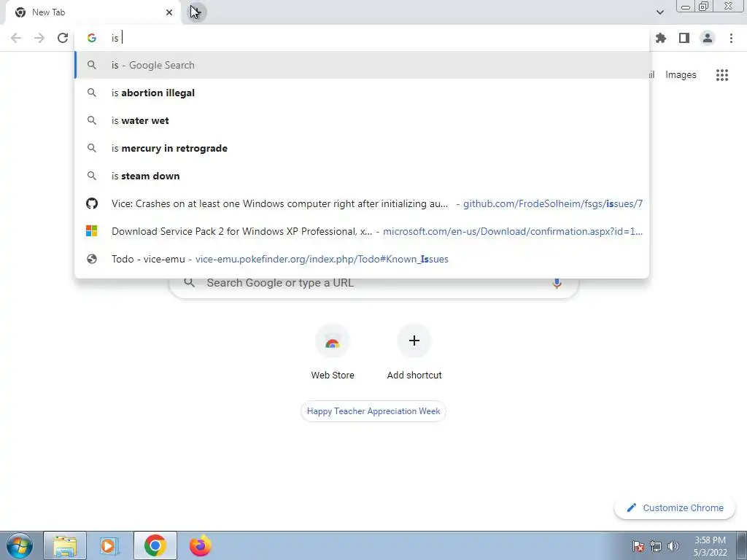Select suggestion 'is water wet'
This screenshot has height=560, width=747.
point(362,120)
